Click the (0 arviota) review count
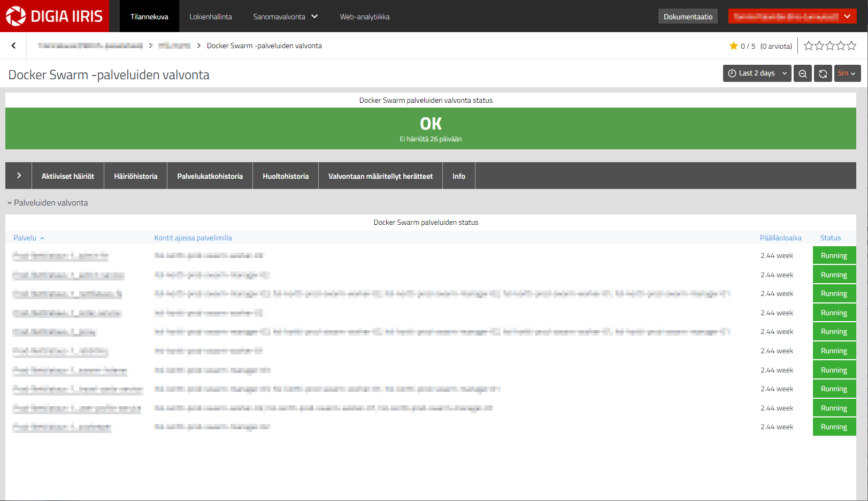The image size is (868, 501). [776, 46]
